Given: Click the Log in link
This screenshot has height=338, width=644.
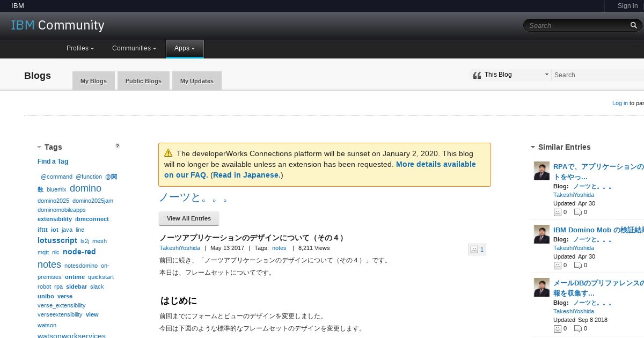Looking at the screenshot, I should [x=620, y=103].
